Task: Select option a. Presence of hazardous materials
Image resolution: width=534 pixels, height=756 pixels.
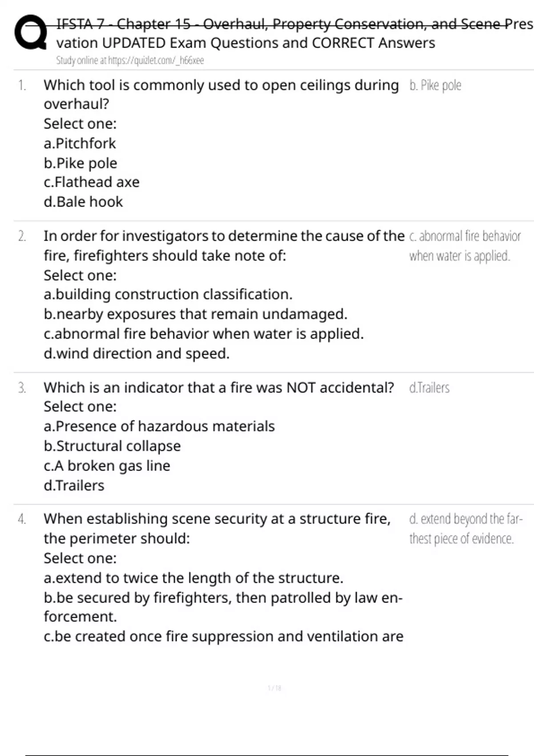Action: [x=159, y=426]
